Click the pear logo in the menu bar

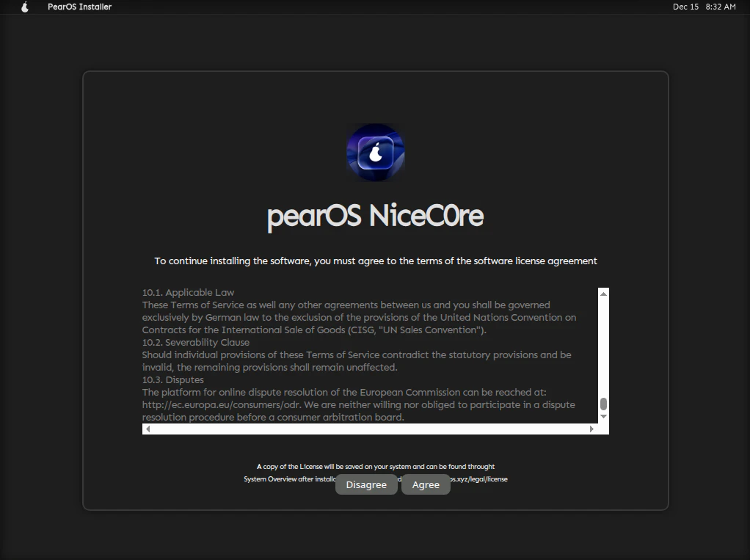point(25,7)
